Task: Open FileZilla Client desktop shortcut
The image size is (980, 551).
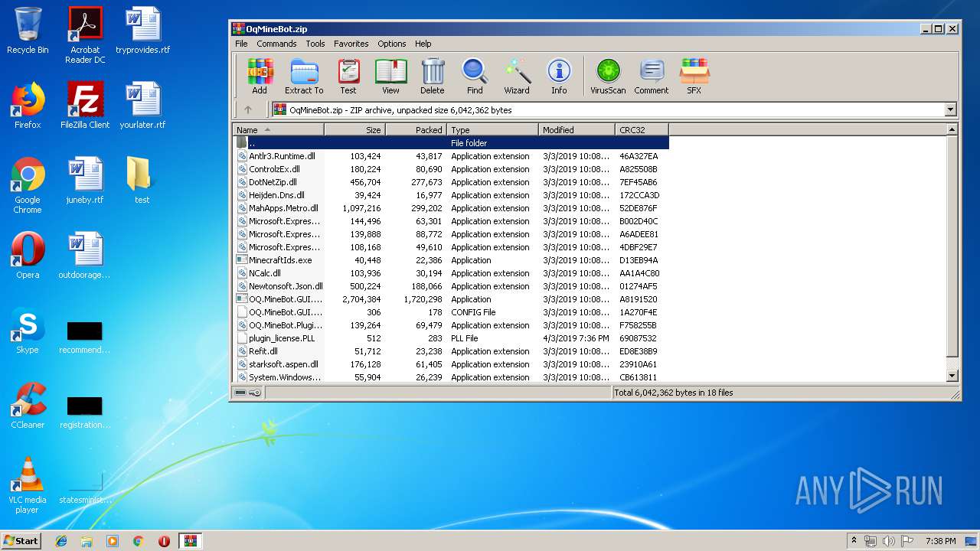Action: (x=85, y=106)
